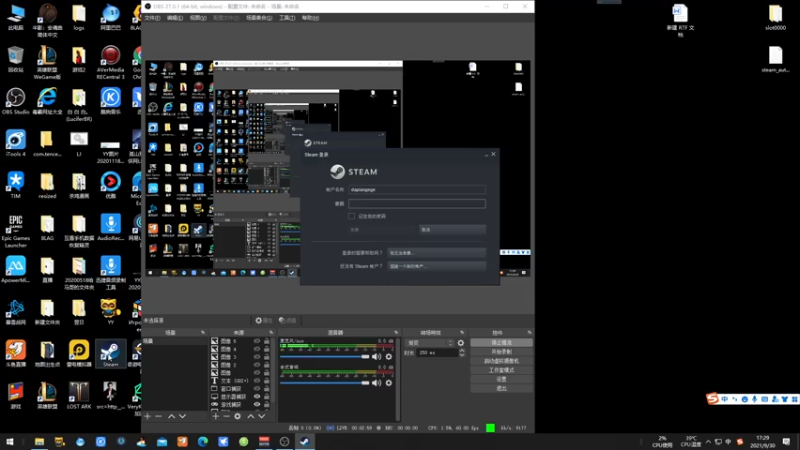Decrease transition duration with down stepper

pyautogui.click(x=462, y=355)
